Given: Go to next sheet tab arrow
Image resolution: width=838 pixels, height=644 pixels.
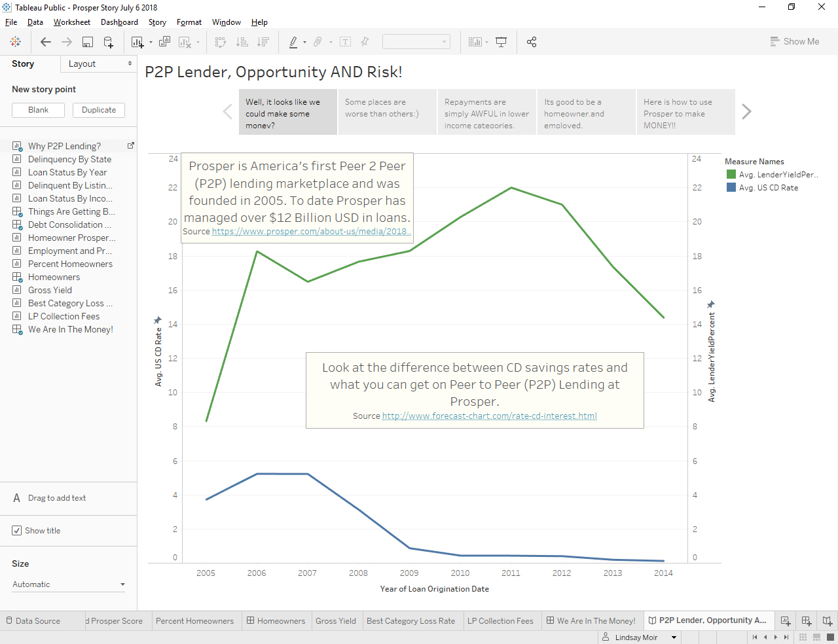Looking at the screenshot, I should tap(776, 637).
